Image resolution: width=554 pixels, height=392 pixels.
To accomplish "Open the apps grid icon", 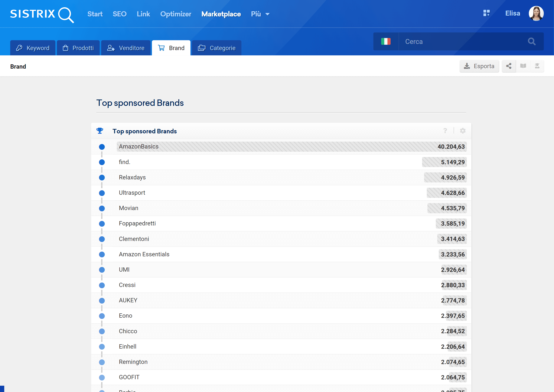I will point(486,13).
